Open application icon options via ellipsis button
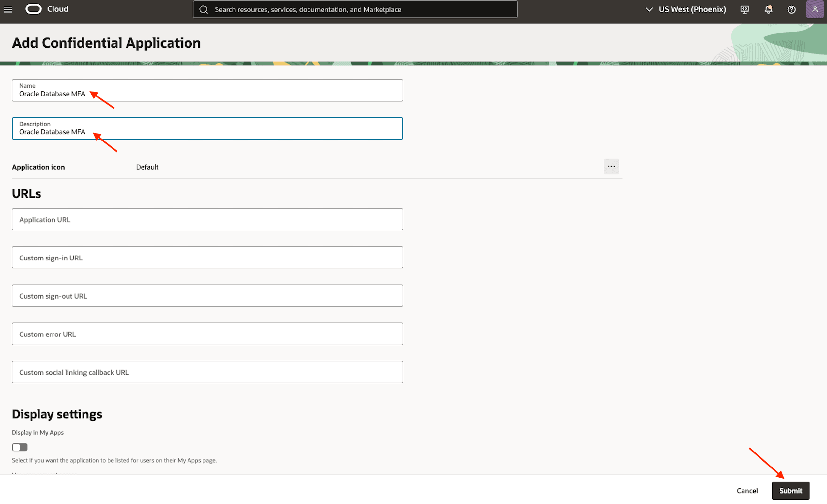The height and width of the screenshot is (504, 827). click(x=611, y=167)
